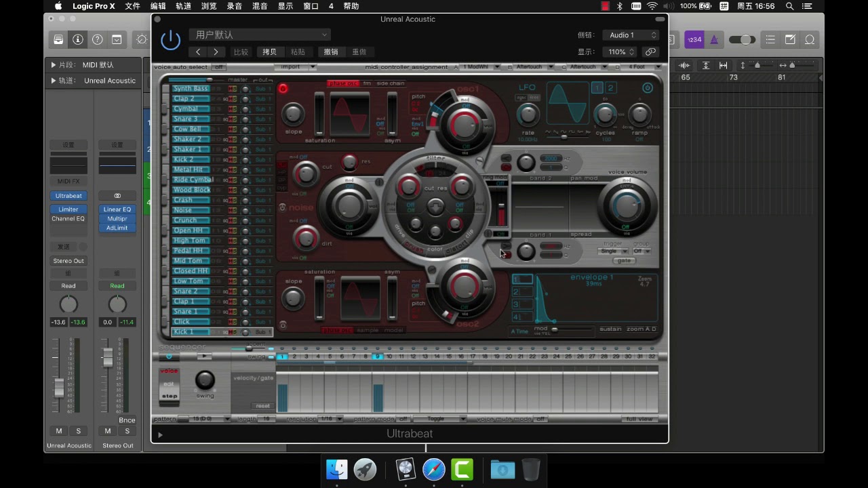Click the reset button in sequencer

262,406
